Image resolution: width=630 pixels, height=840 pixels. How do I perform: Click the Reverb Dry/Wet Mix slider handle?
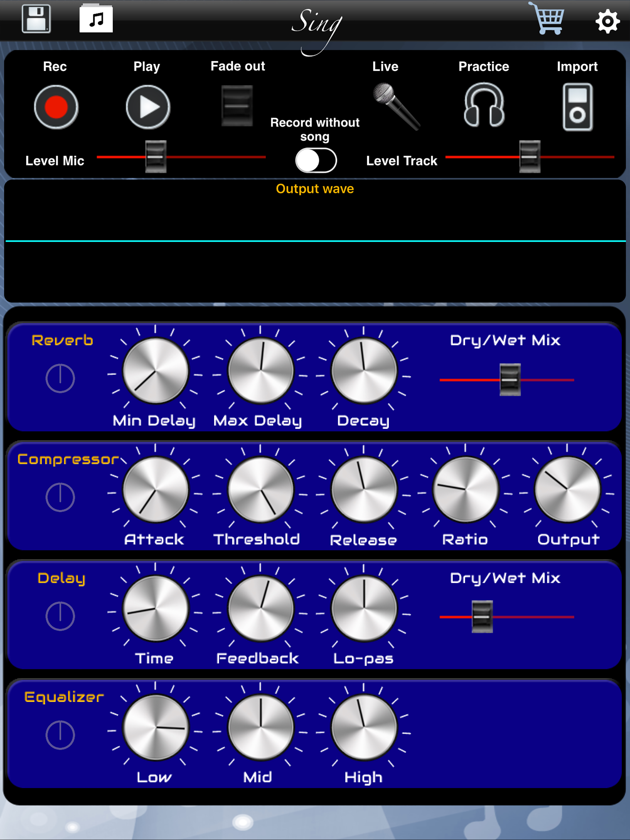pos(510,380)
